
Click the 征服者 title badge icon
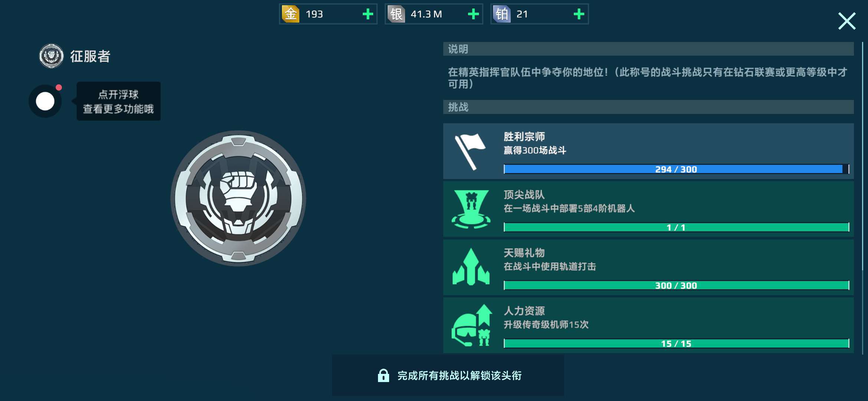pos(52,56)
